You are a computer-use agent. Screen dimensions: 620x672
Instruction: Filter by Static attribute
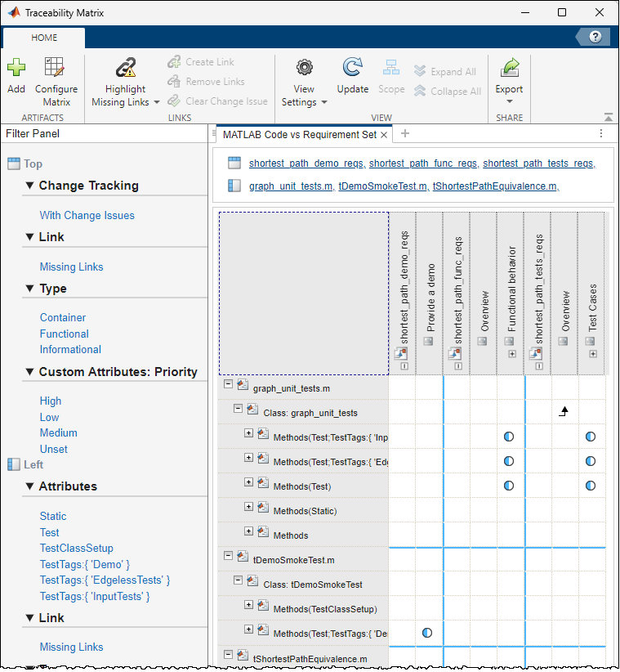coord(53,516)
